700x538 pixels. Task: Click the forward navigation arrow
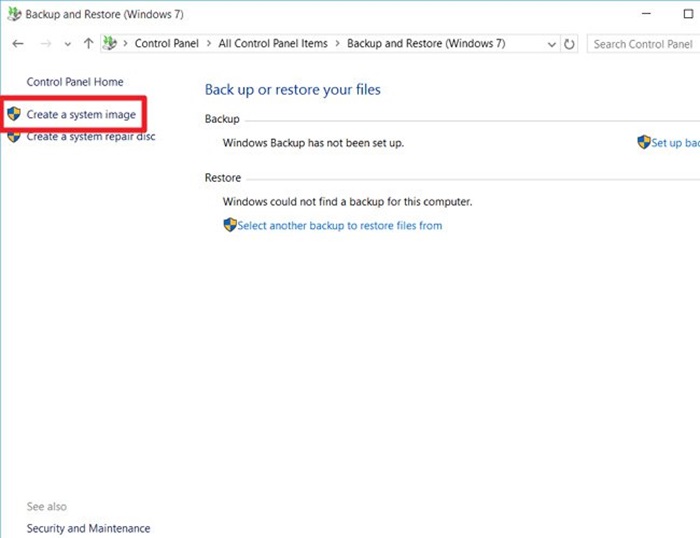point(45,44)
